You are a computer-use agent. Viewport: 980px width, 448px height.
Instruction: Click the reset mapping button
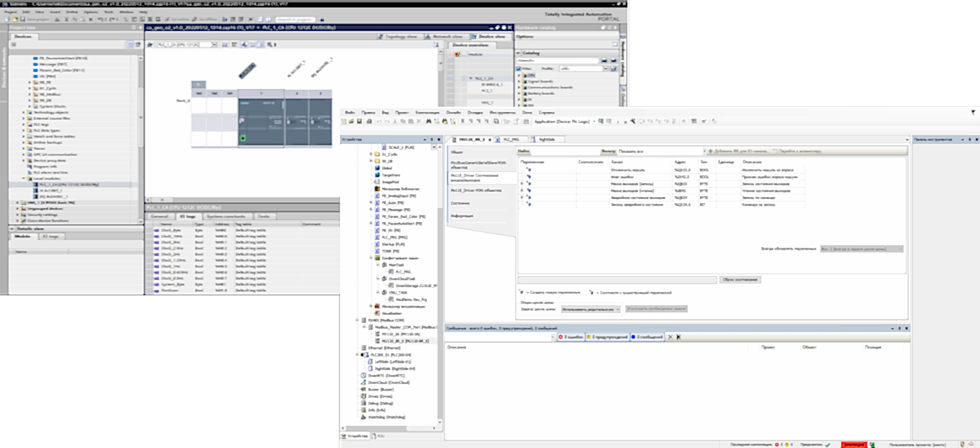click(740, 279)
